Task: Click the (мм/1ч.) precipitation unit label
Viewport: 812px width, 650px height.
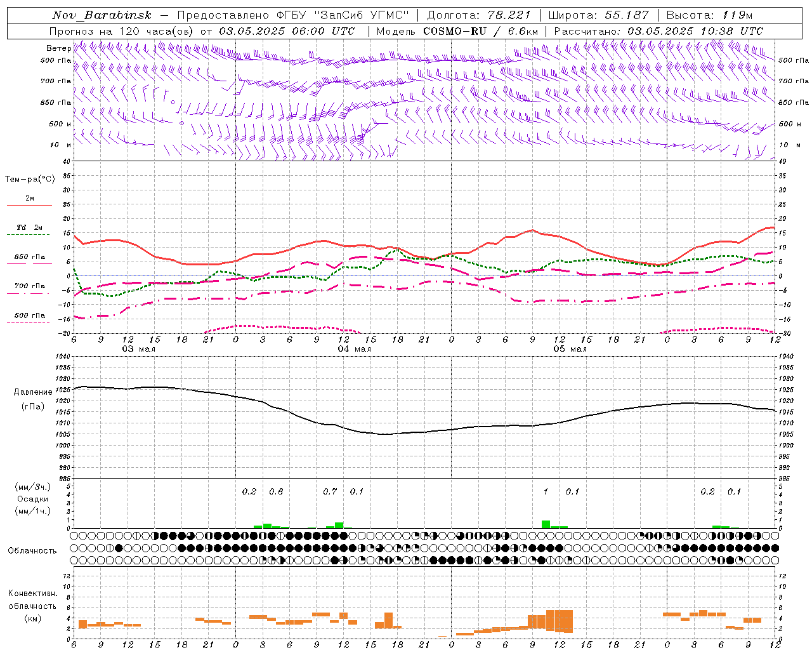Action: [x=33, y=511]
